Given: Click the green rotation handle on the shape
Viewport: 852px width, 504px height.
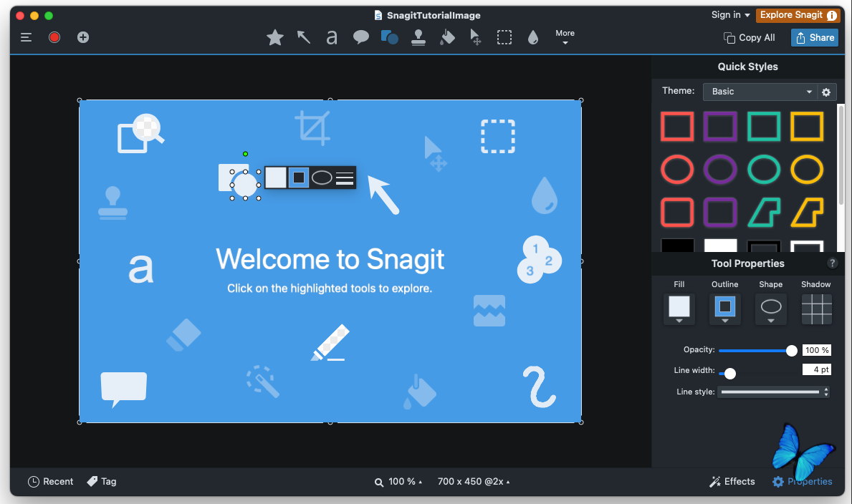Looking at the screenshot, I should pyautogui.click(x=246, y=154).
